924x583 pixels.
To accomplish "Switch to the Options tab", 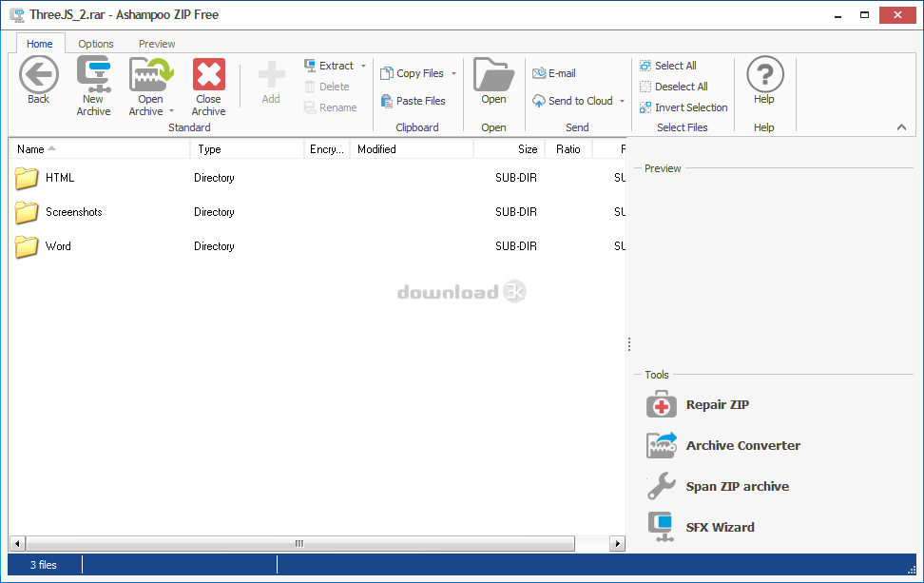I will pos(95,43).
